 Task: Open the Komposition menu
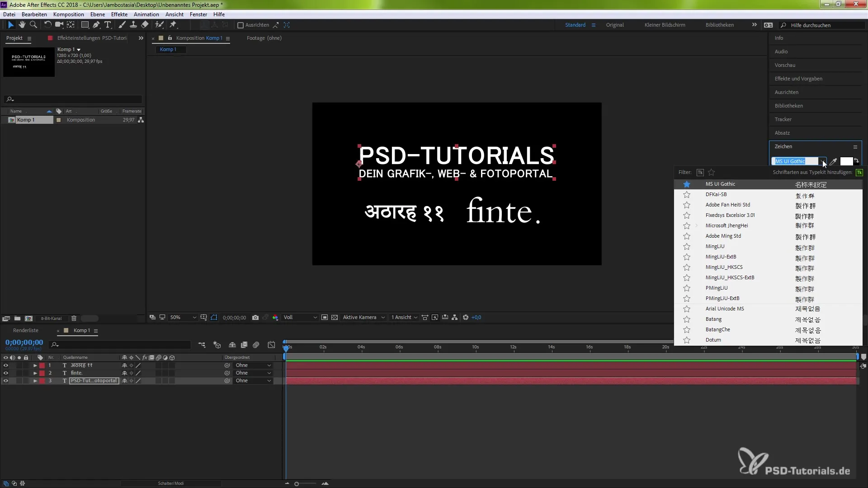69,14
